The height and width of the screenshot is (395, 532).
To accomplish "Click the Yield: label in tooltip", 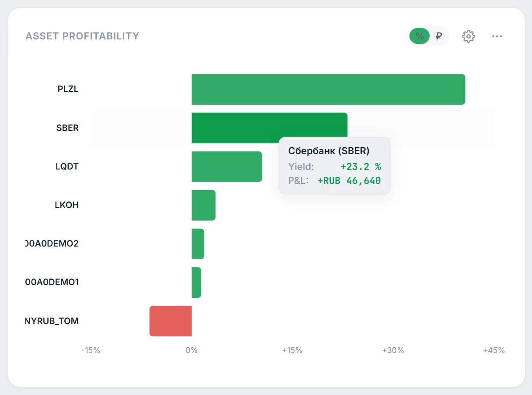I will click(x=301, y=166).
